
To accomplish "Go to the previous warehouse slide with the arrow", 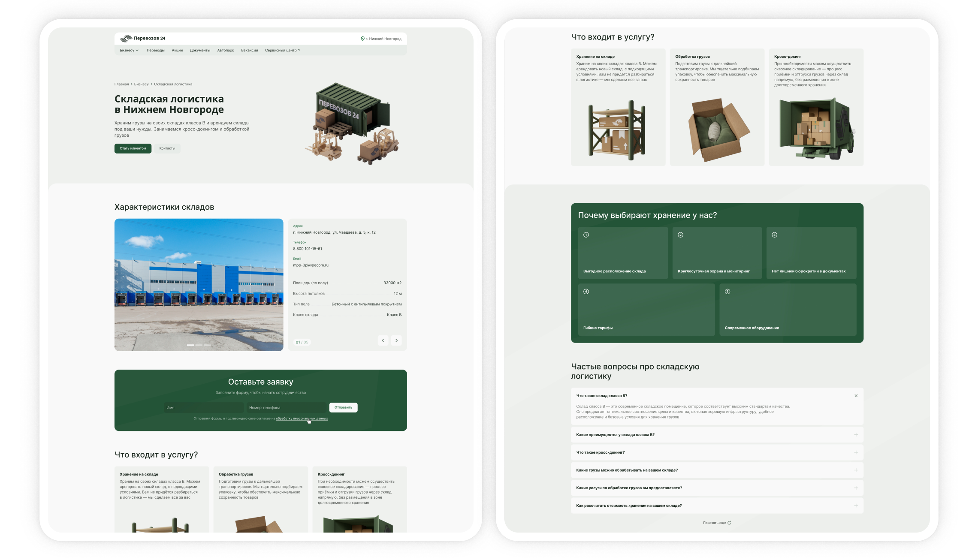I will (x=383, y=340).
